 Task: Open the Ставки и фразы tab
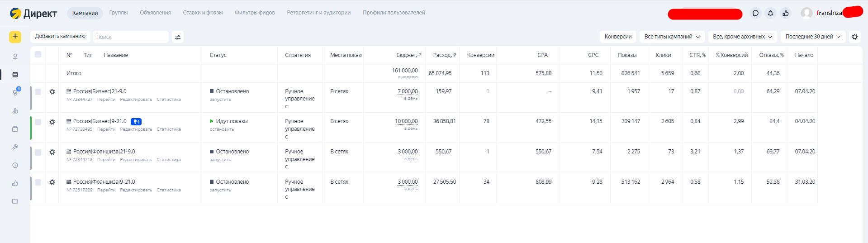point(203,13)
